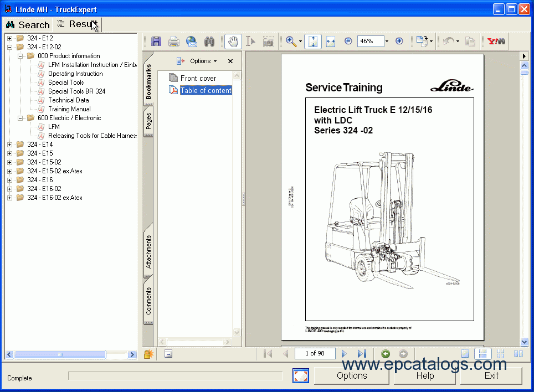Click the Help button
Screen dimensions: 534x392
(x=425, y=375)
